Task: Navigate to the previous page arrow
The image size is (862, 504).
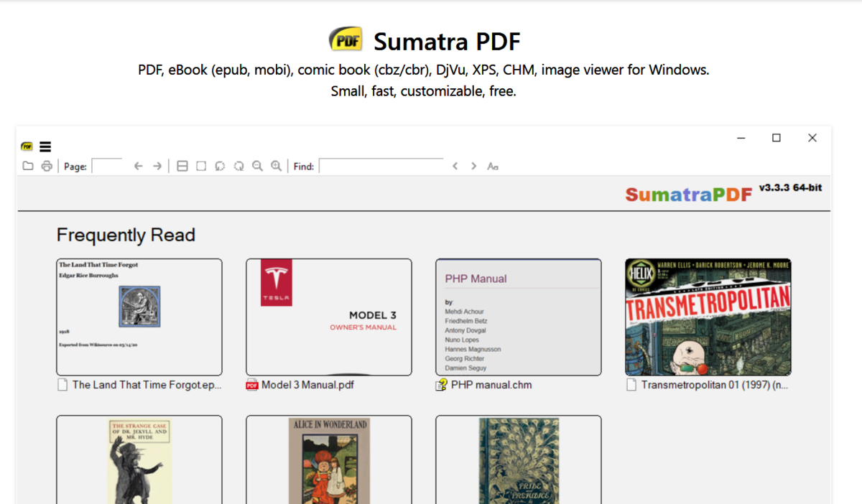Action: (138, 166)
